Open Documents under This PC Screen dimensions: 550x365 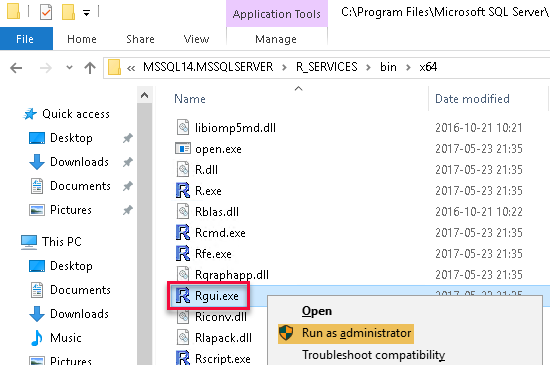80,290
